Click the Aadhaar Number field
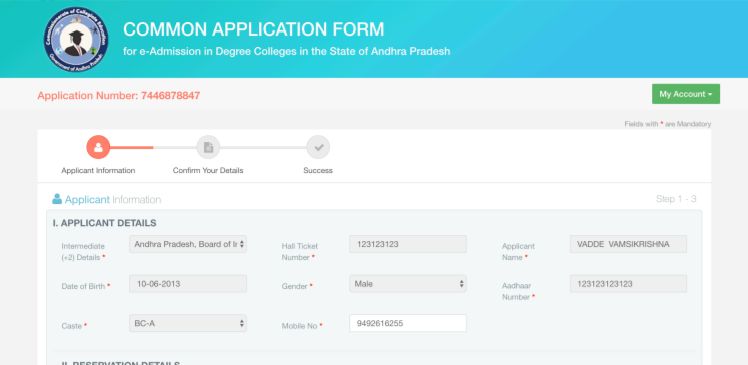 (628, 284)
